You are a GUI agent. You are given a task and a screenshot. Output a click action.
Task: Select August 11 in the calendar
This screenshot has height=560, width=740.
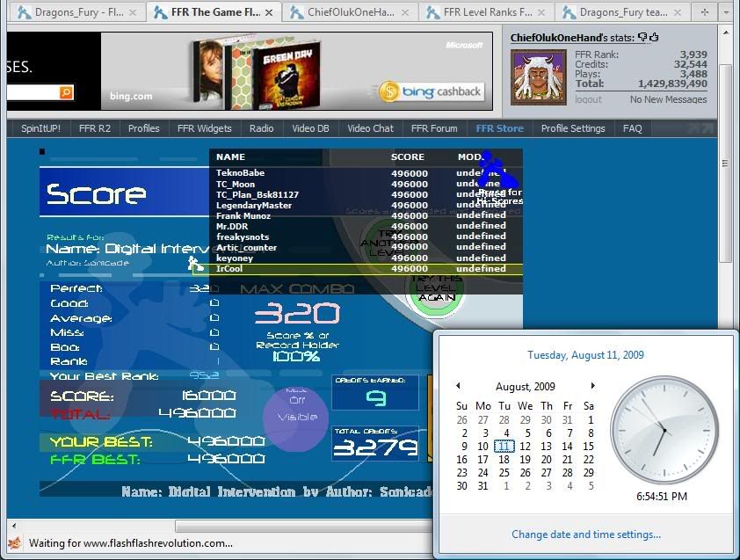pyautogui.click(x=504, y=446)
